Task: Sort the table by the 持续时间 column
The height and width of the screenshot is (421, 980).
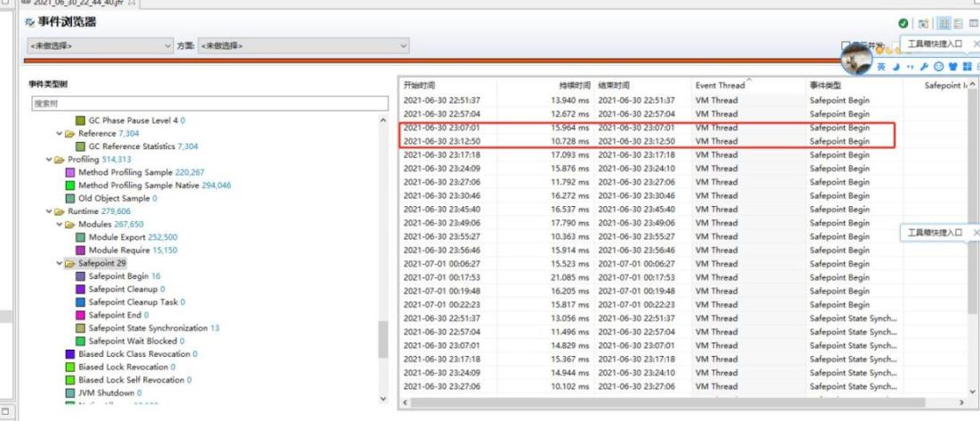Action: [x=575, y=86]
